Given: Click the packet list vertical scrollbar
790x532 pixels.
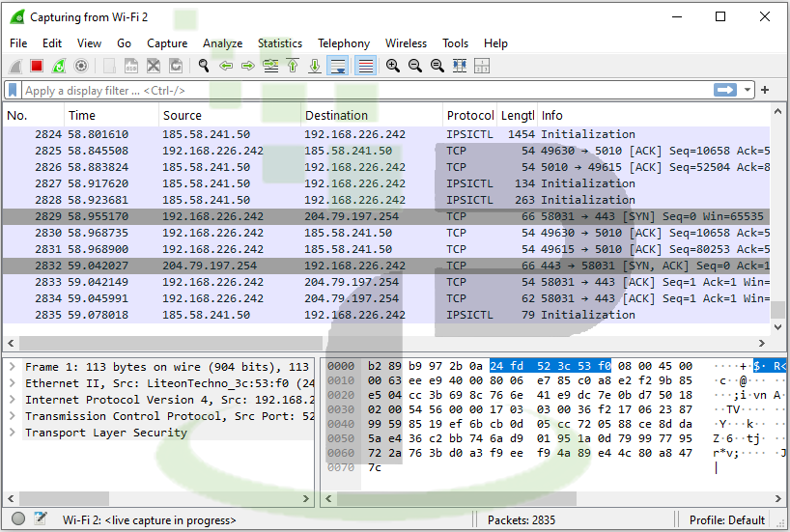Looking at the screenshot, I should (780, 222).
